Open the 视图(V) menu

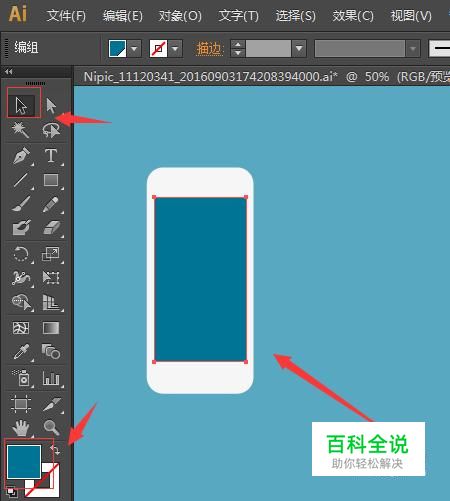point(411,16)
